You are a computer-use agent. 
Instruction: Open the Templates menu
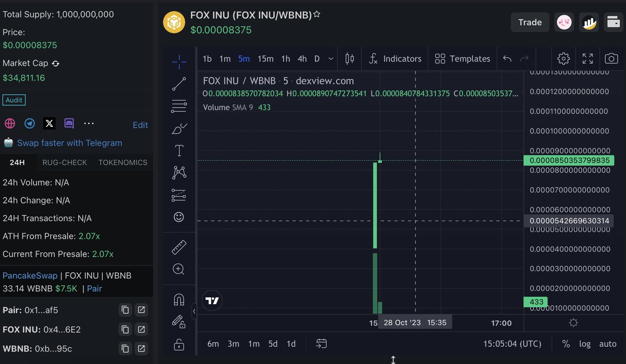[x=463, y=59]
